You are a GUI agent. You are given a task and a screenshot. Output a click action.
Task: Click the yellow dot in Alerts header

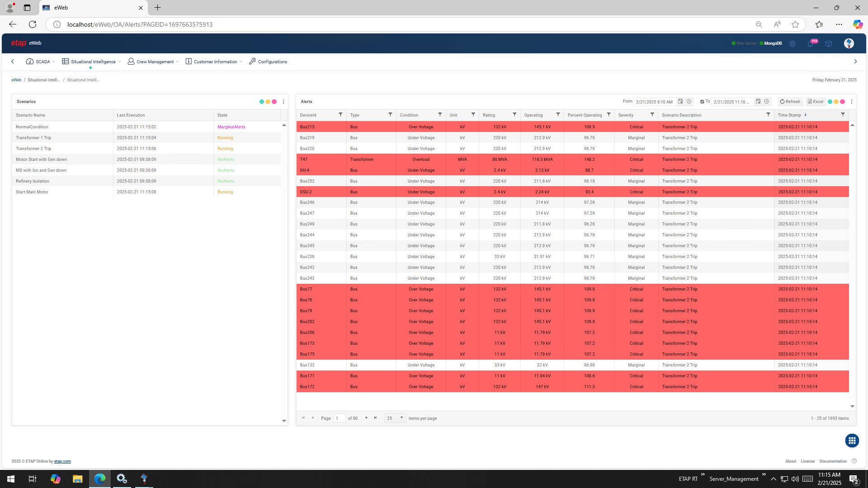coord(836,102)
